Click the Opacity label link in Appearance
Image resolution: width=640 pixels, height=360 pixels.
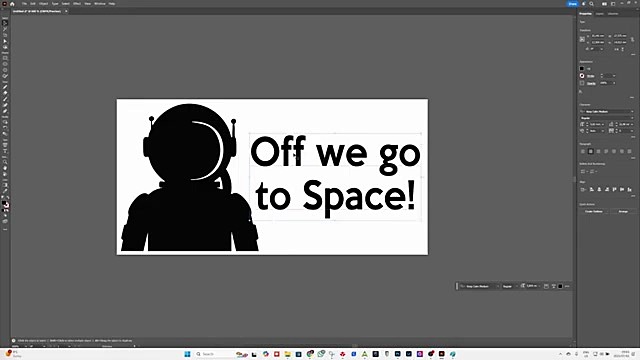click(x=591, y=83)
